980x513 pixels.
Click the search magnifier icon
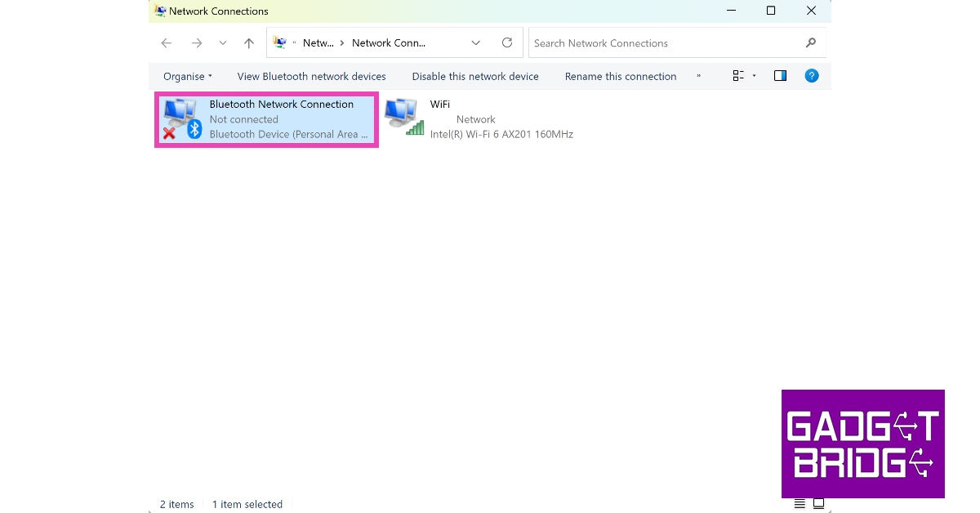pos(810,43)
